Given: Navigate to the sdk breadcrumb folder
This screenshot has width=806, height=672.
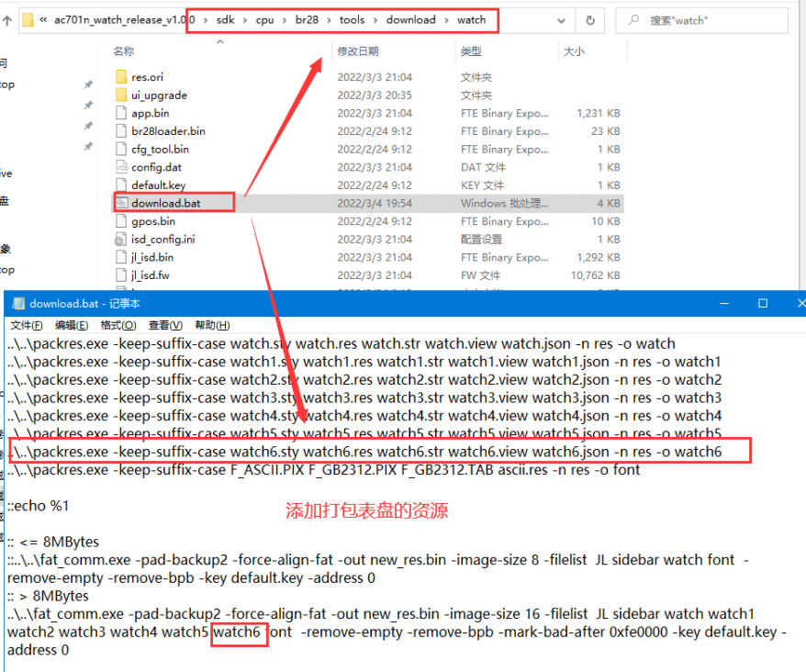Looking at the screenshot, I should pos(225,20).
